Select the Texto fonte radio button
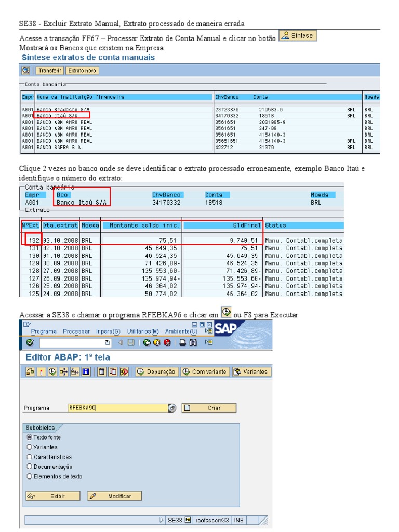The height and width of the screenshot is (532, 399). [29, 437]
